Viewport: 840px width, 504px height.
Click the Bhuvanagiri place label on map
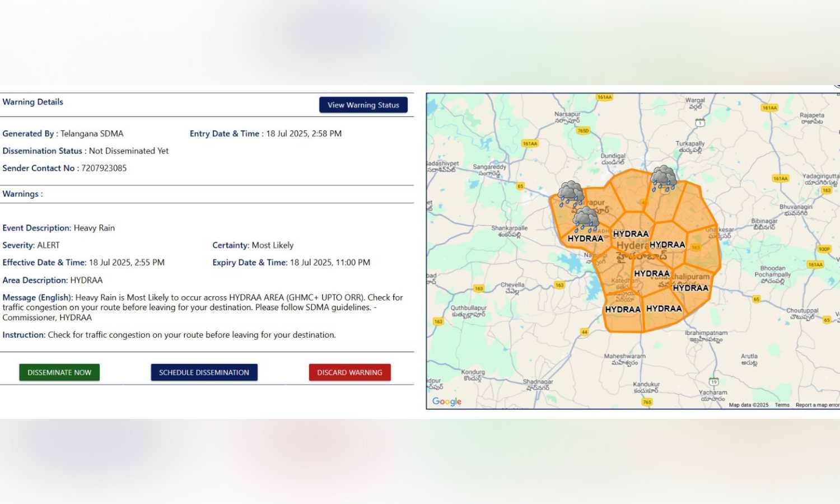796,209
